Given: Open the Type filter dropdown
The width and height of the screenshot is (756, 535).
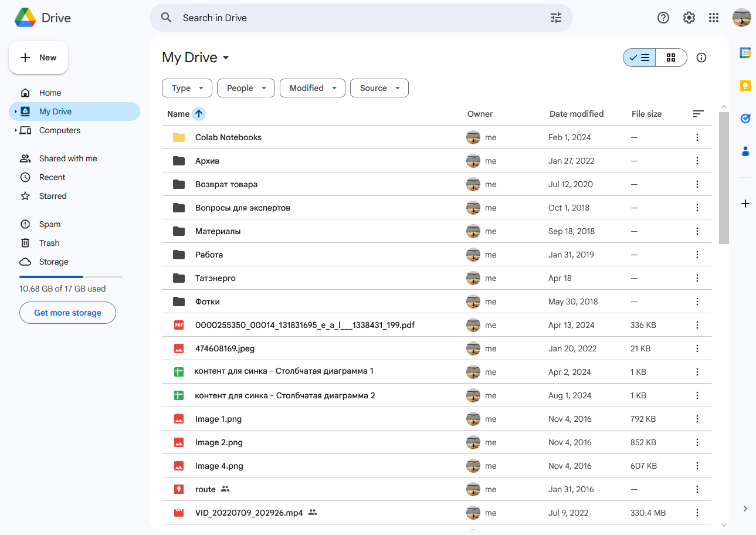Looking at the screenshot, I should [187, 88].
